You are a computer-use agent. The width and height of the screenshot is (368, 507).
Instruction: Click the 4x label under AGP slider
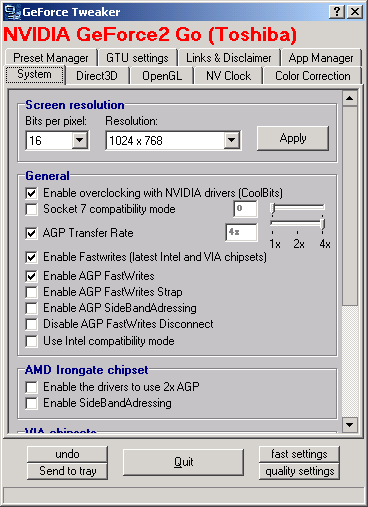click(325, 244)
